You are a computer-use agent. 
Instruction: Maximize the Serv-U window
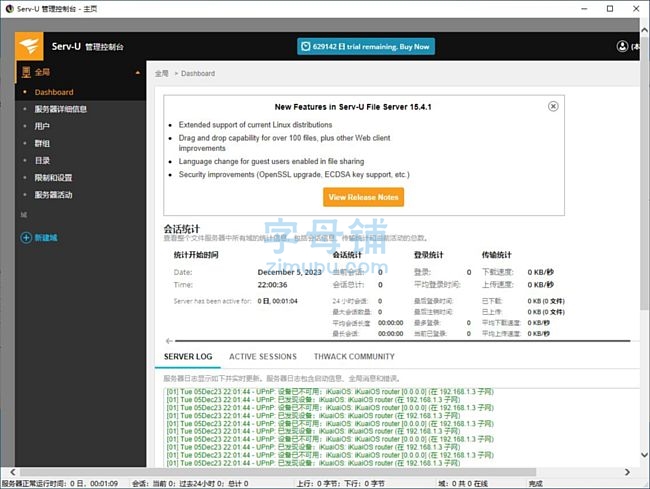(x=610, y=9)
